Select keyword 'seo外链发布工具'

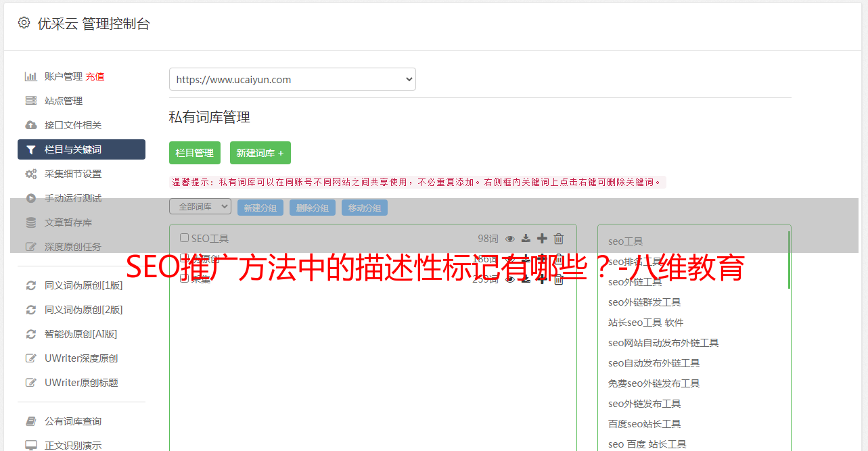645,404
